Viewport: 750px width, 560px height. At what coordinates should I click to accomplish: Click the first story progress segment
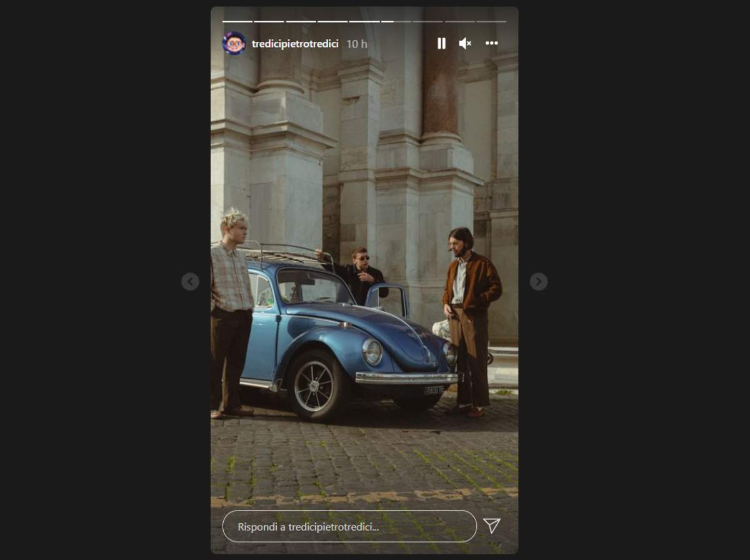tap(237, 21)
